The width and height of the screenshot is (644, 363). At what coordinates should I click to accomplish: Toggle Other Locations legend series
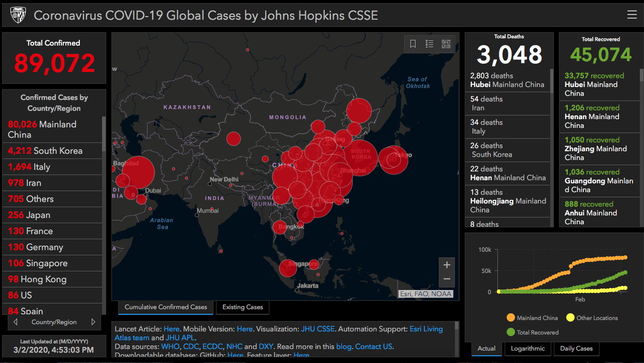(x=592, y=318)
